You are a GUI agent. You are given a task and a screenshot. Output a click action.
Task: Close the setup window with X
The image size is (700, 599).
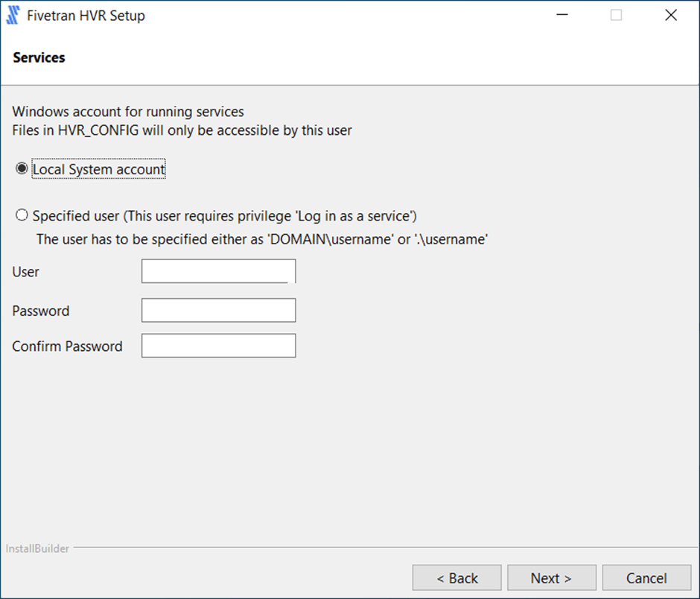pos(671,16)
